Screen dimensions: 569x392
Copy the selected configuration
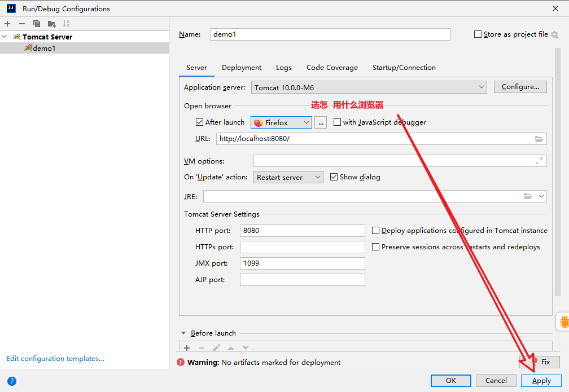[37, 24]
